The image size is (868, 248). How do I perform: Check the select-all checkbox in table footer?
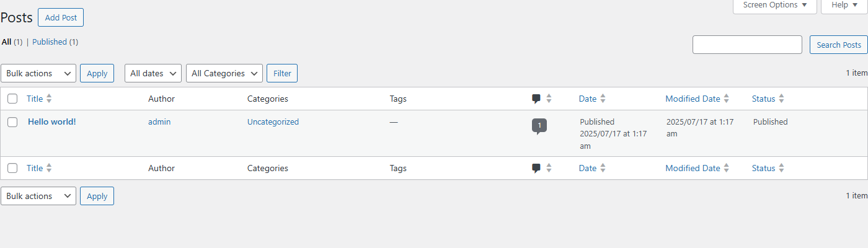[x=12, y=168]
